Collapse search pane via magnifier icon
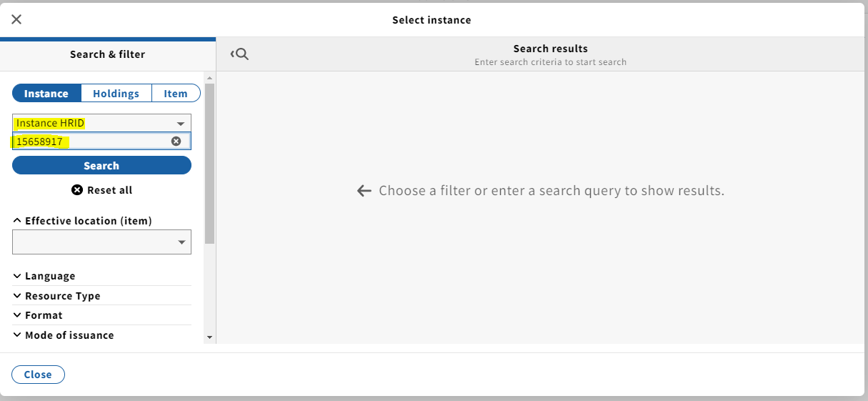The image size is (868, 401). (240, 54)
